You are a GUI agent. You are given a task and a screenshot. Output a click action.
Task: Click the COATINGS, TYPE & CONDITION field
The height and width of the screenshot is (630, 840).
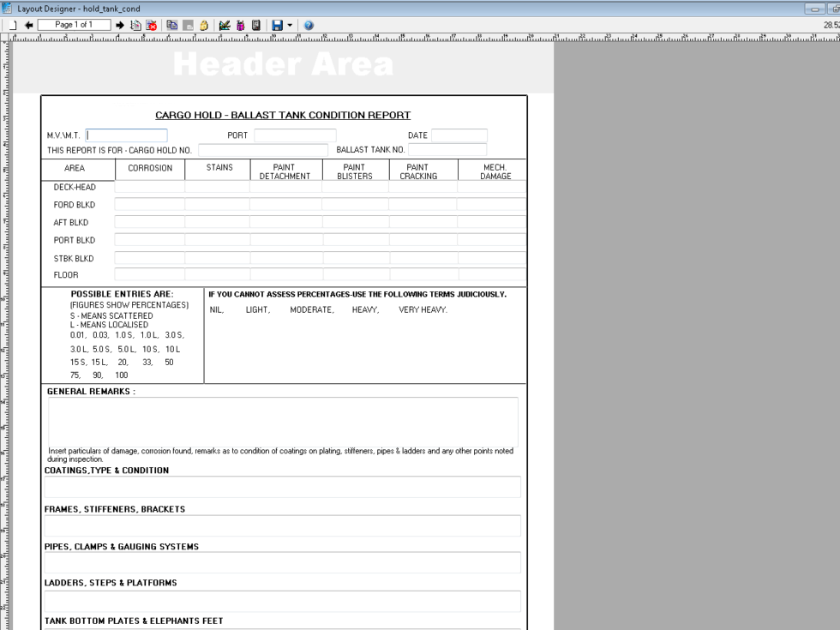point(283,487)
